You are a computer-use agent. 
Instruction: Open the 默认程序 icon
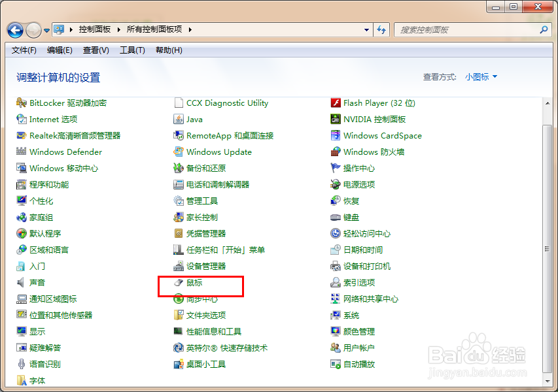[x=22, y=233]
